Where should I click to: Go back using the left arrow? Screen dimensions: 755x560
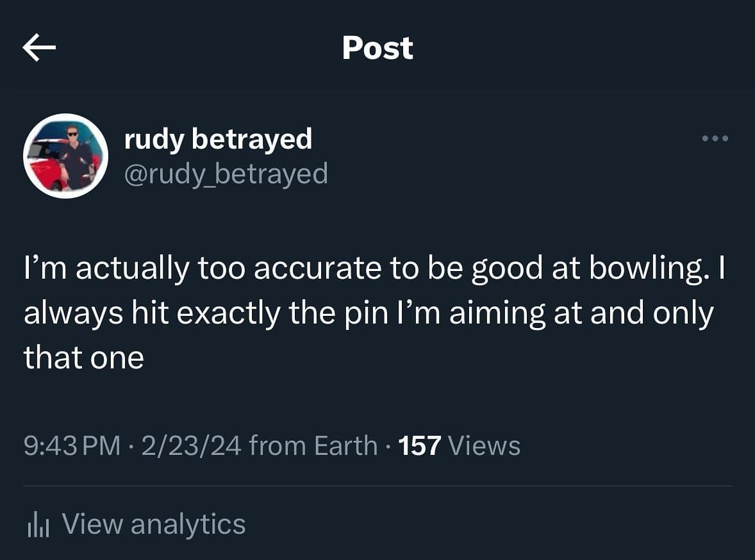coord(39,49)
